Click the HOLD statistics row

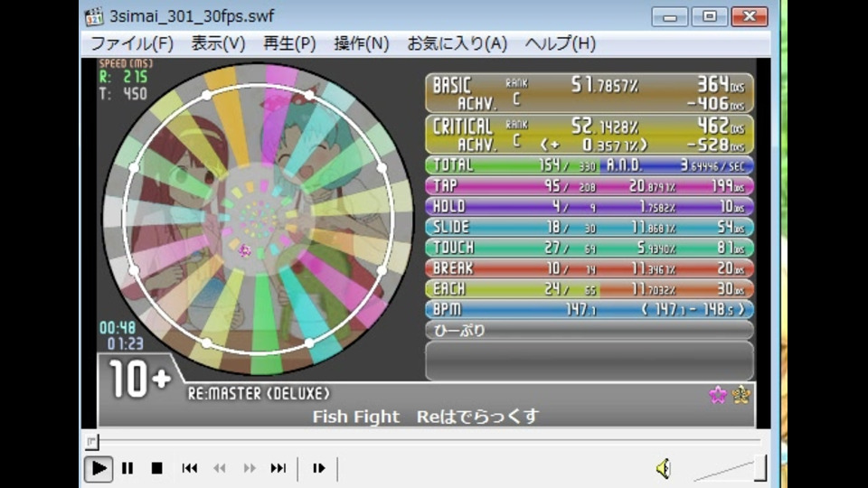590,206
